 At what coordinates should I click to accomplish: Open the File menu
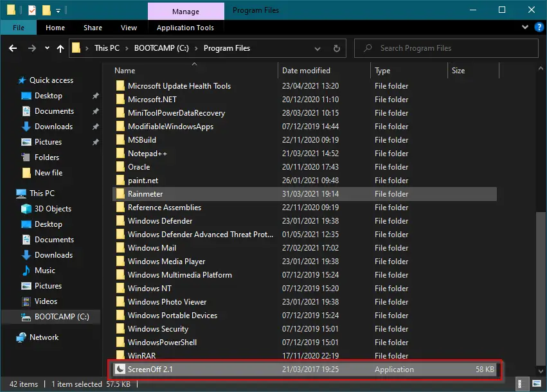click(19, 27)
